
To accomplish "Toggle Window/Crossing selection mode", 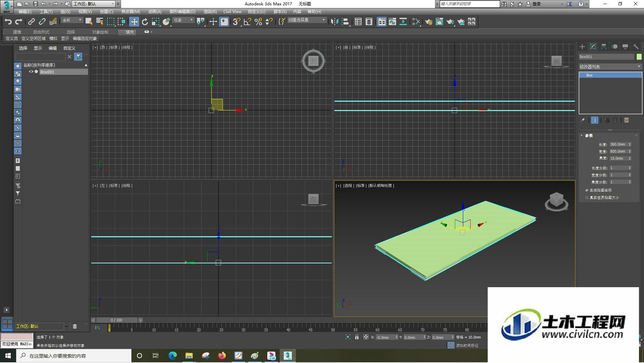I will (x=121, y=22).
